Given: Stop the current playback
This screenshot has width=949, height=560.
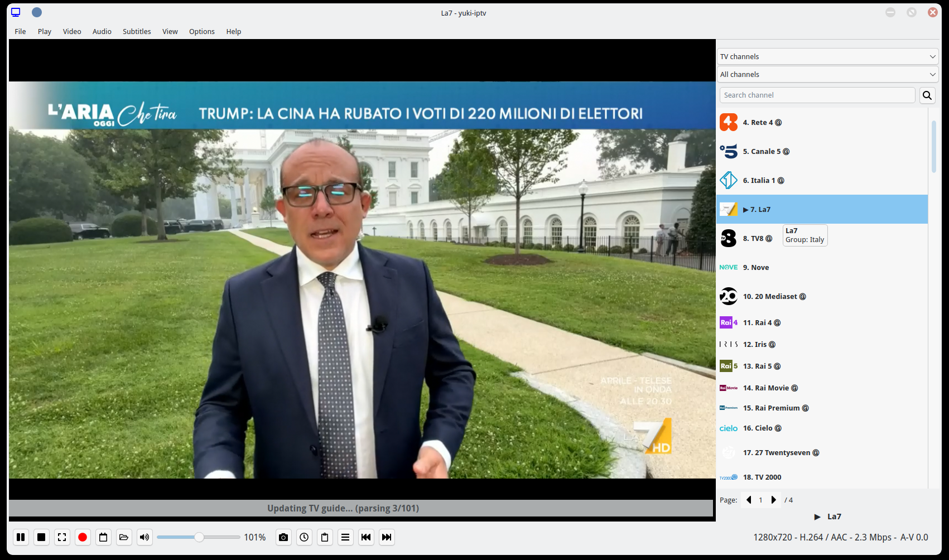Looking at the screenshot, I should [x=41, y=537].
